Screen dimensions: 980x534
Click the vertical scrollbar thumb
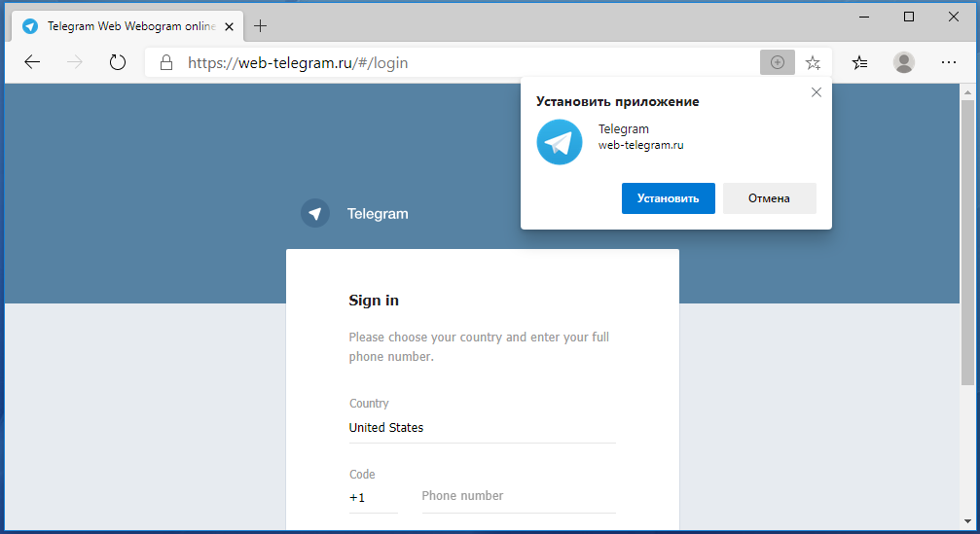967,242
